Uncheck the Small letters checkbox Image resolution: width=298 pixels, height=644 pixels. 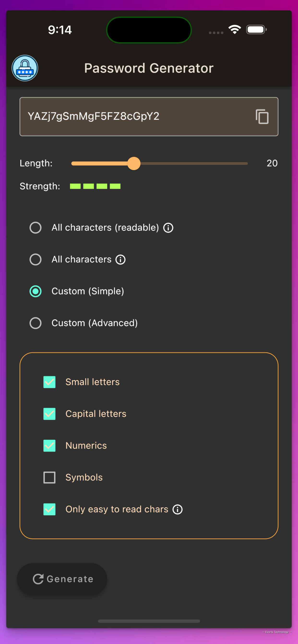pos(49,382)
